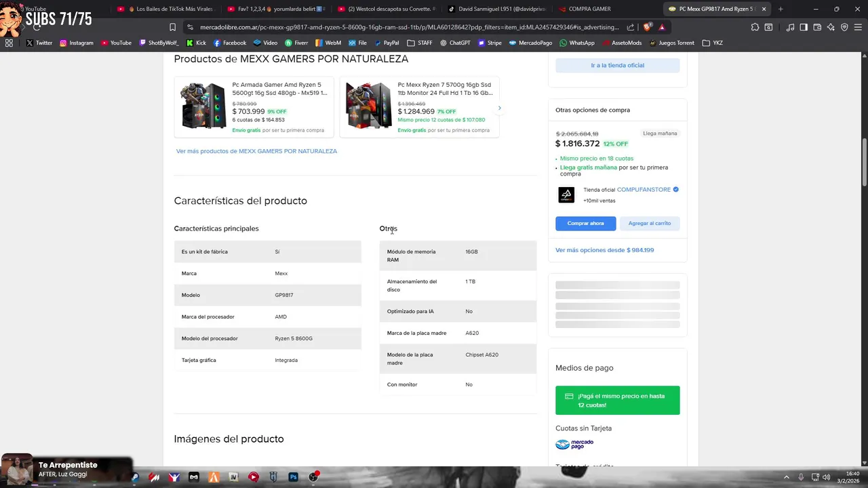Open the MercadoPago bookmark
868x488 pixels.
point(530,43)
